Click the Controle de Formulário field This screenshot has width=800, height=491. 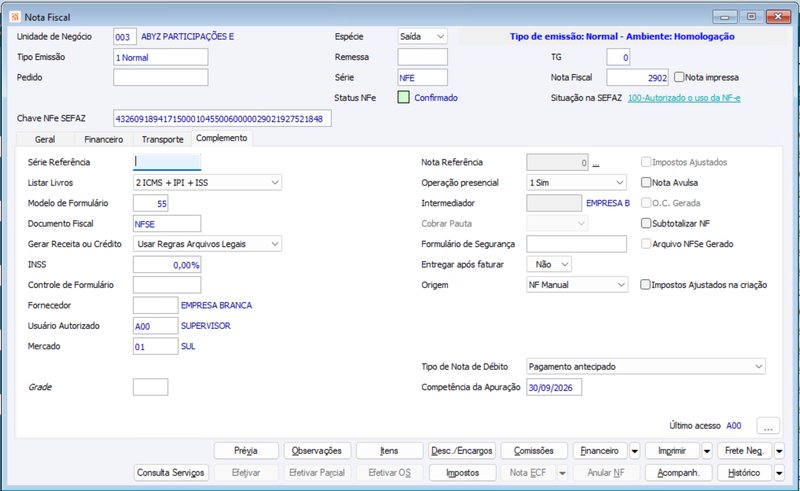pyautogui.click(x=167, y=285)
